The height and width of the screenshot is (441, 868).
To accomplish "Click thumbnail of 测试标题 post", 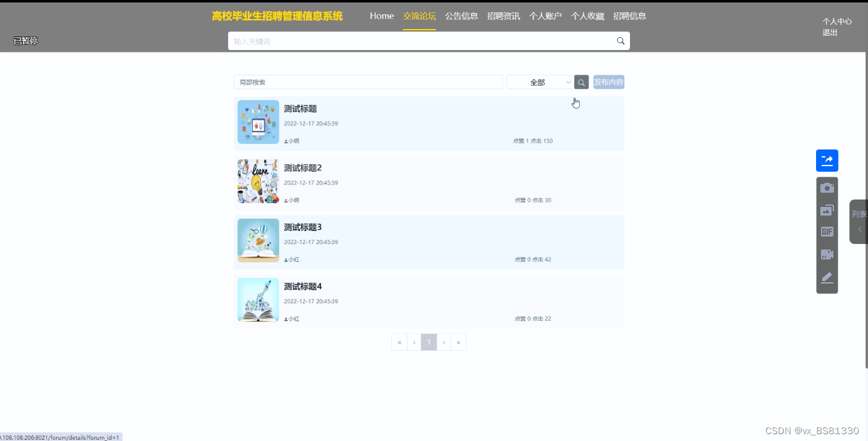I will coord(258,122).
